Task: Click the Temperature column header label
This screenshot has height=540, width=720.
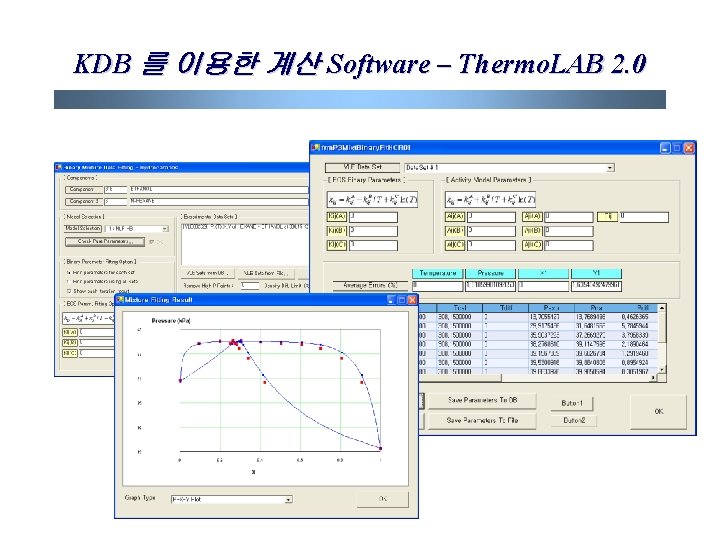Action: (x=438, y=273)
